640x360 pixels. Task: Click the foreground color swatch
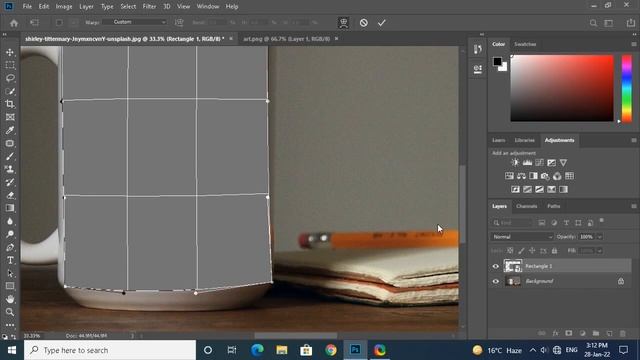497,62
